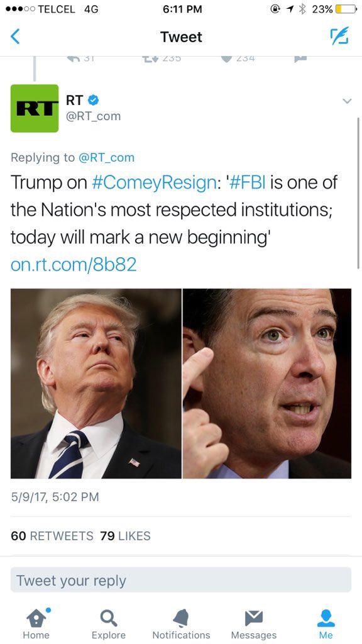Tap the #ComeyResign hashtag

pos(154,183)
